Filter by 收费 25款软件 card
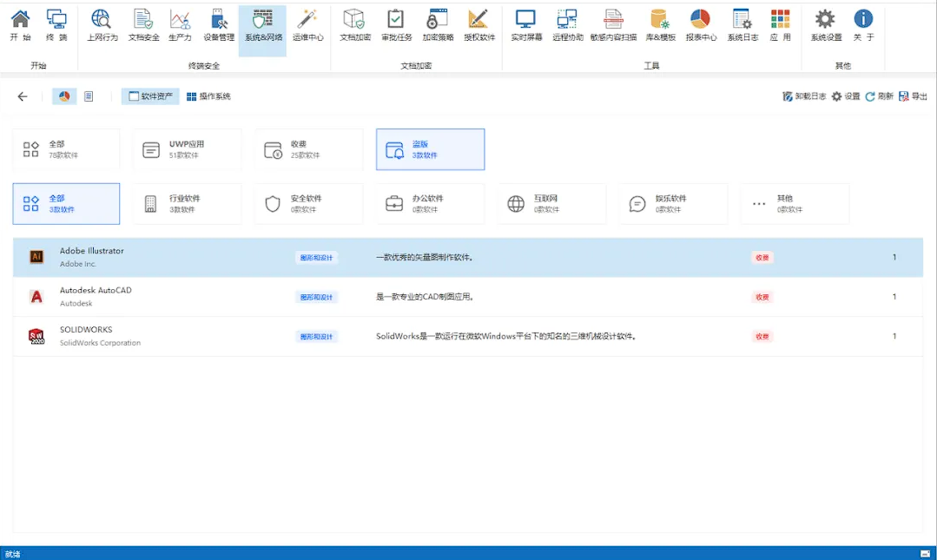 click(x=309, y=149)
